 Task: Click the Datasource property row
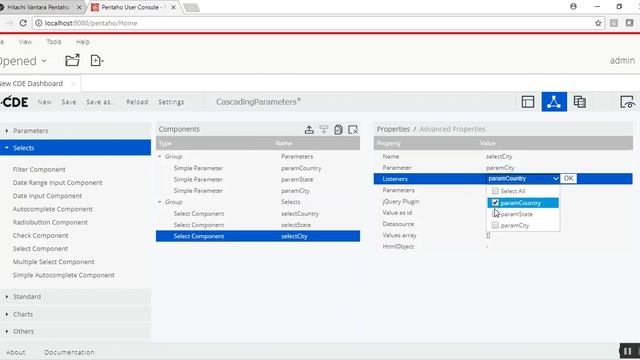point(503,224)
